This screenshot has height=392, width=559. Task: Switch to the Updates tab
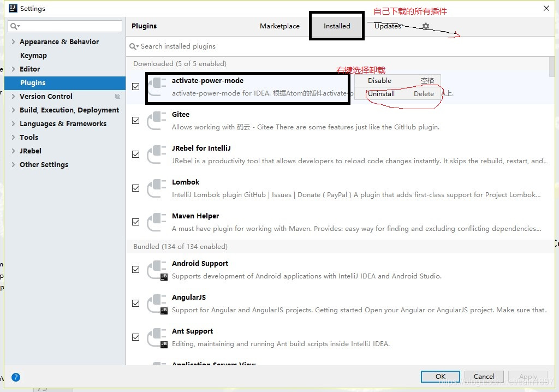(388, 26)
